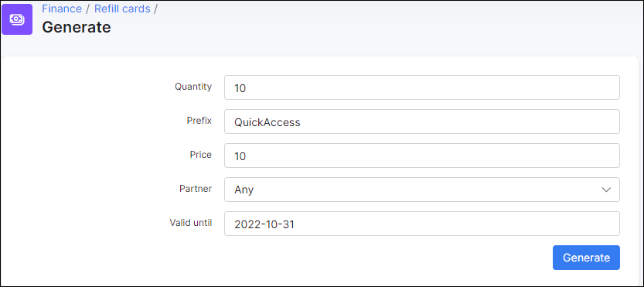Click the Valid until label
Screen dimensions: 644x287
191,223
